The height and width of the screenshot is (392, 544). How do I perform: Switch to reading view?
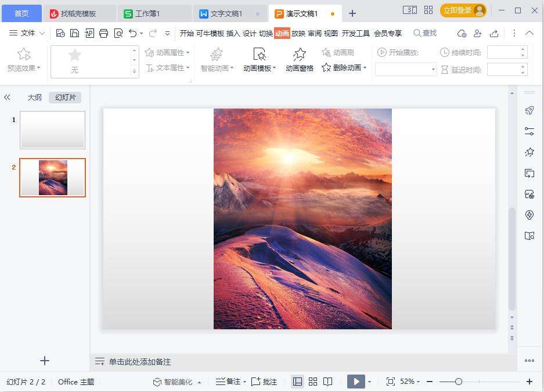(328, 382)
